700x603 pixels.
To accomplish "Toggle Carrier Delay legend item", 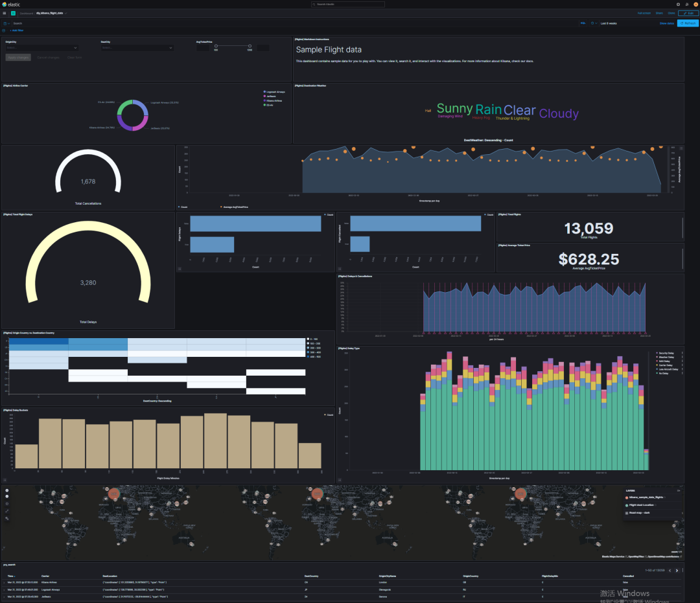I will [x=665, y=365].
